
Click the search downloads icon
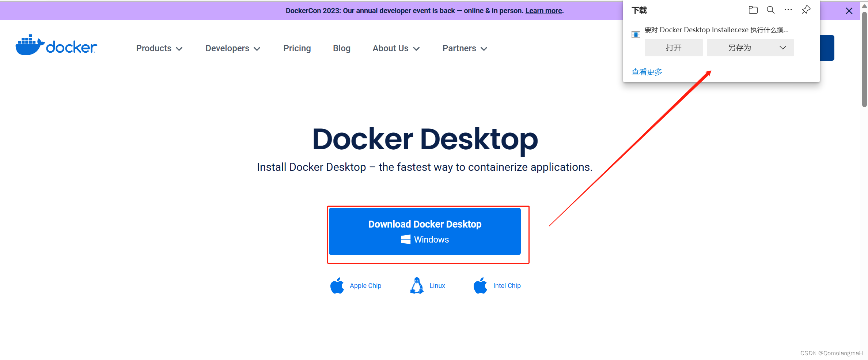pyautogui.click(x=770, y=10)
